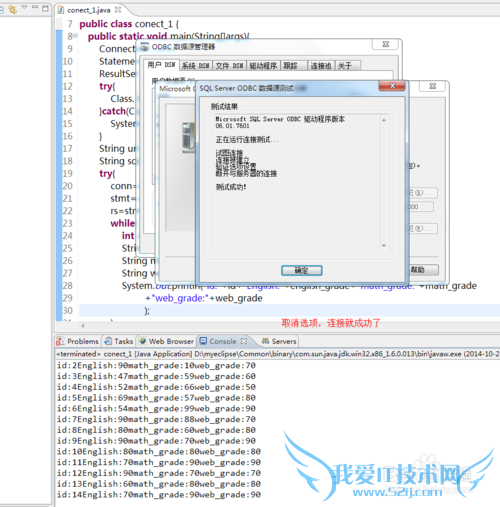Switch to the 用户 DSN tab
The height and width of the screenshot is (507, 500).
click(161, 65)
